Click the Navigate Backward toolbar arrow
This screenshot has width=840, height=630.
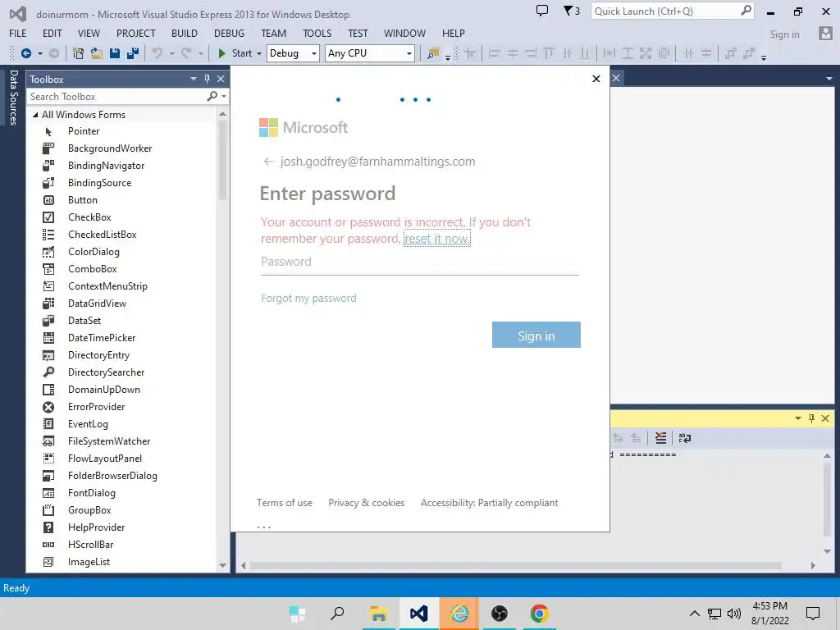click(x=25, y=53)
